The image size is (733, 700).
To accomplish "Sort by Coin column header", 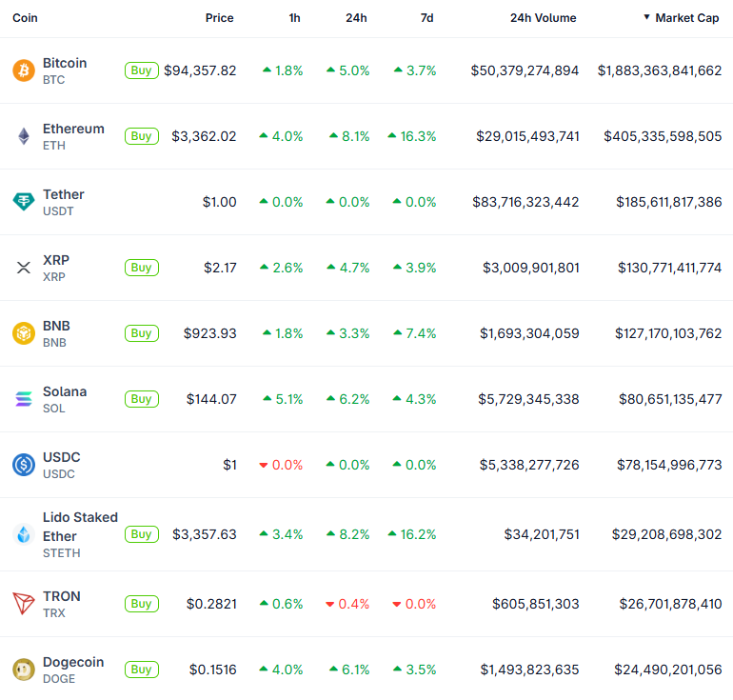I will 26,18.
